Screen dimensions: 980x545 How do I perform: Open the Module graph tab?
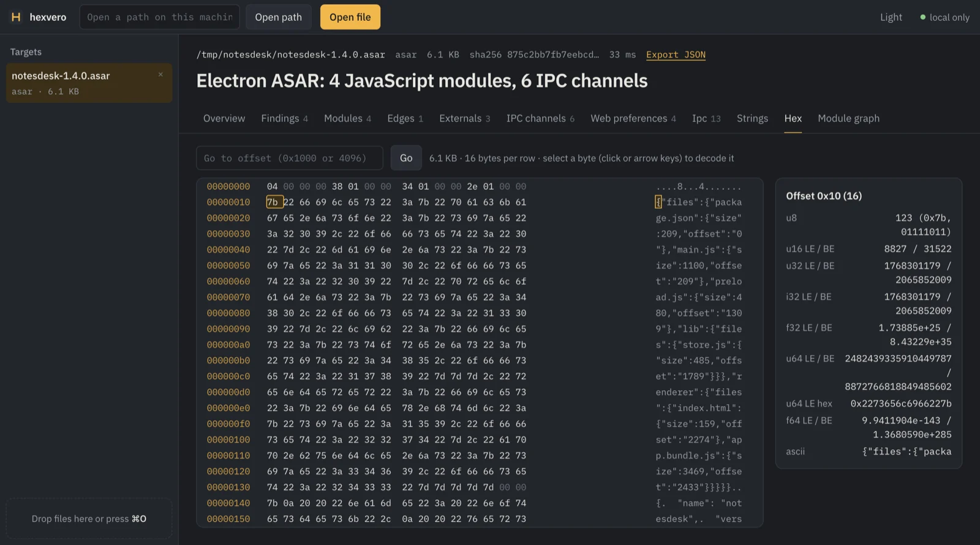pos(848,118)
